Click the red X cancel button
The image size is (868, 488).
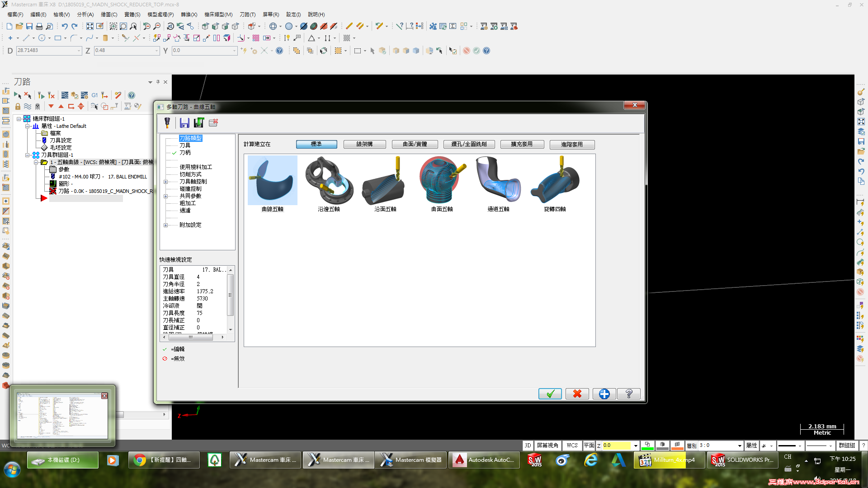577,394
